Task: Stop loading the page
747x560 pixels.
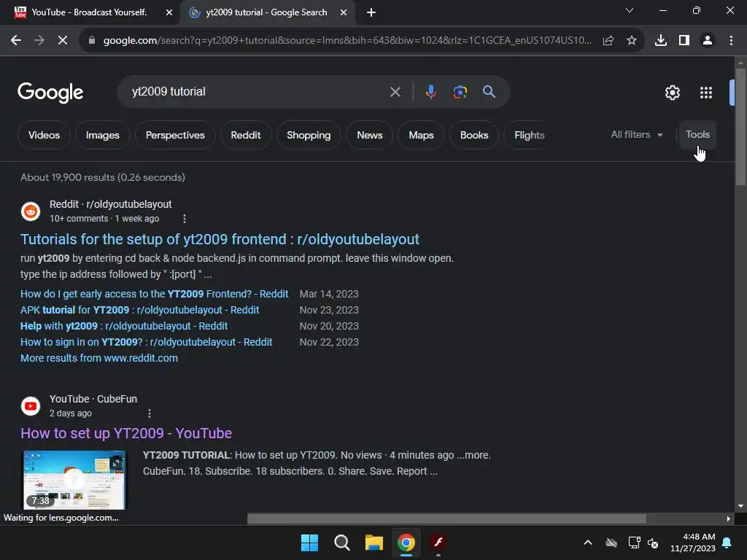Action: (x=63, y=41)
